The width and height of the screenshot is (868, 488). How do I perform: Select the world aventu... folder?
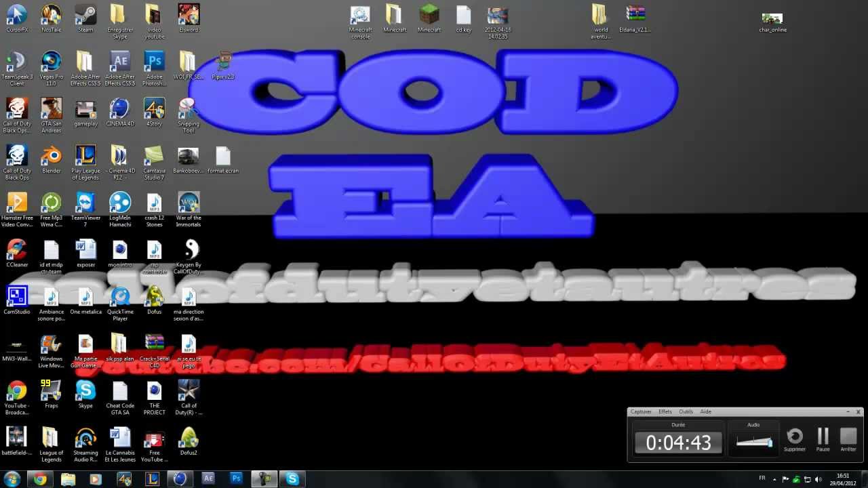tap(601, 22)
